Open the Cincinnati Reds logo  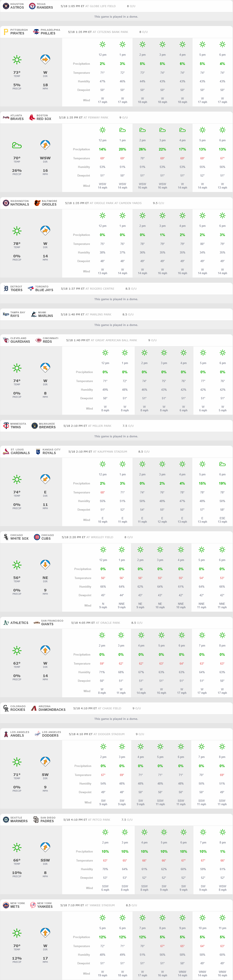point(39,341)
